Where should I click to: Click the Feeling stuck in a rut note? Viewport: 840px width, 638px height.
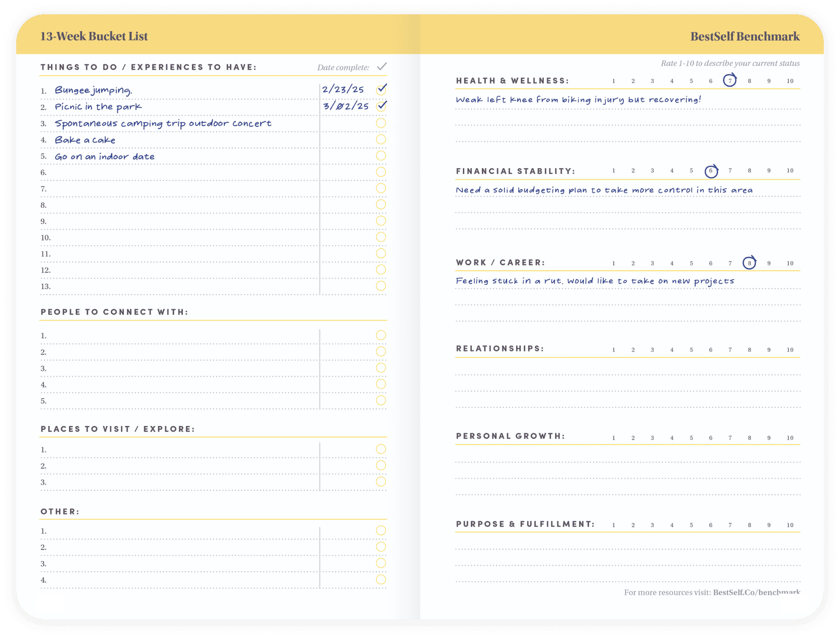tap(595, 281)
